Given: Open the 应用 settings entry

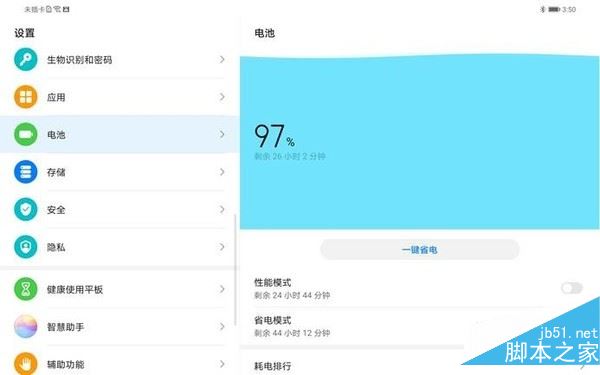Looking at the screenshot, I should tap(119, 97).
